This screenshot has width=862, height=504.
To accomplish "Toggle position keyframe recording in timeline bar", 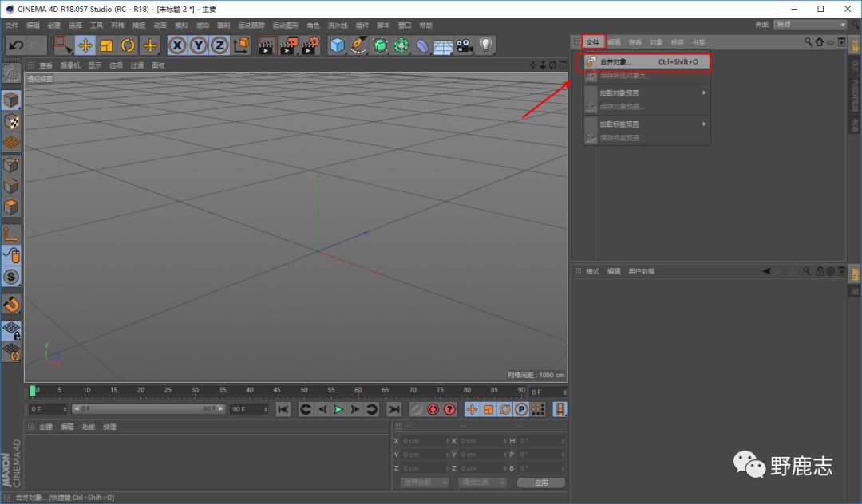I will [472, 409].
